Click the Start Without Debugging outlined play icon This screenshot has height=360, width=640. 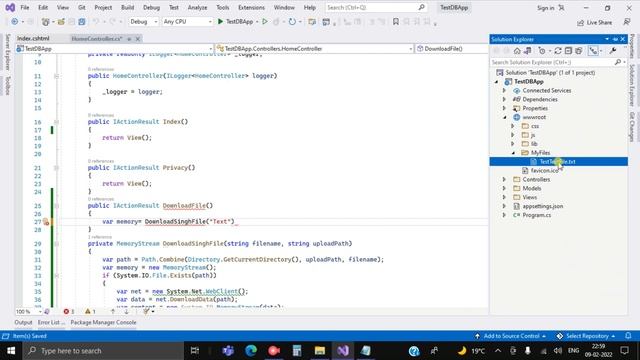(x=265, y=22)
